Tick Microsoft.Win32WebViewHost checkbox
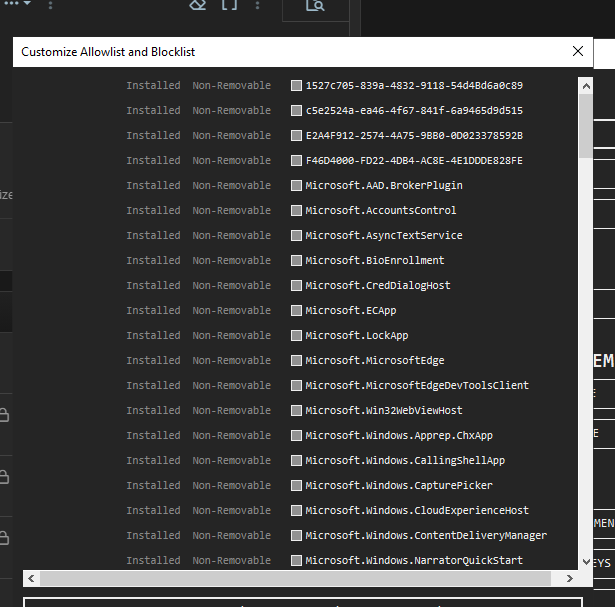 (x=296, y=411)
